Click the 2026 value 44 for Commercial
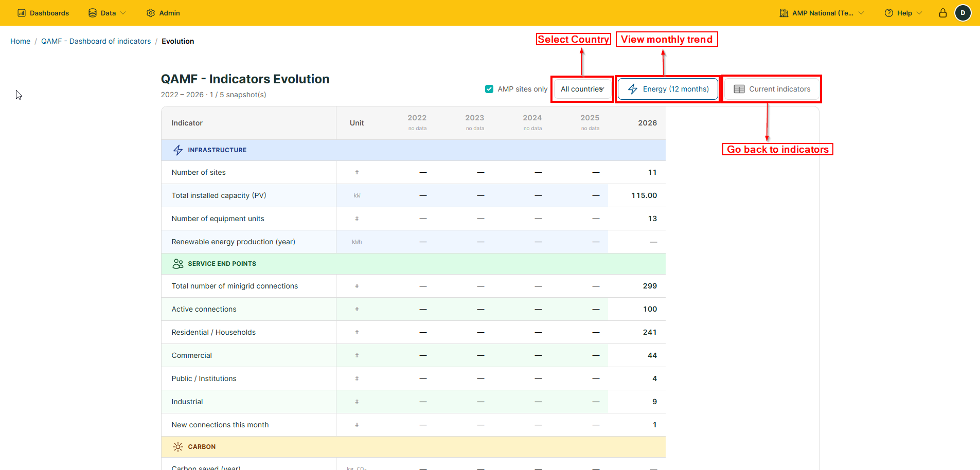Image resolution: width=980 pixels, height=470 pixels. 652,355
